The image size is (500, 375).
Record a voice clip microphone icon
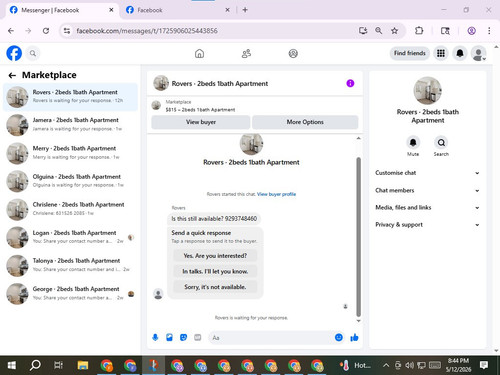(155, 338)
